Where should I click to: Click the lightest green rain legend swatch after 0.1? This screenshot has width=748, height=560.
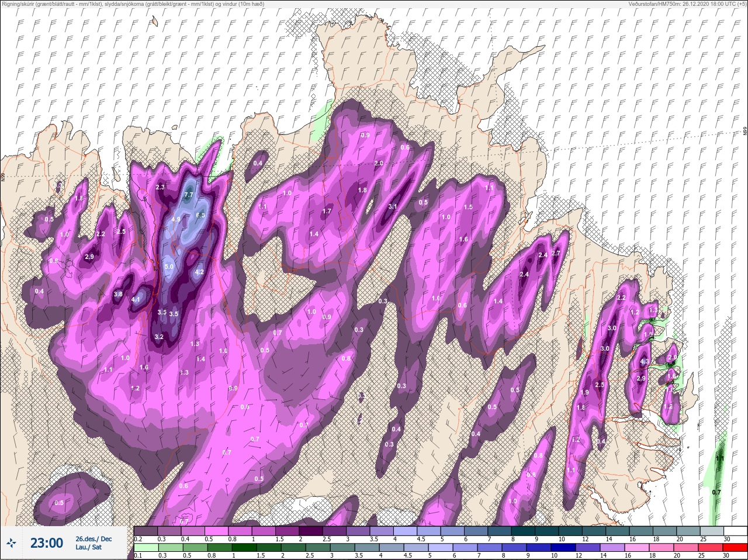(x=146, y=548)
